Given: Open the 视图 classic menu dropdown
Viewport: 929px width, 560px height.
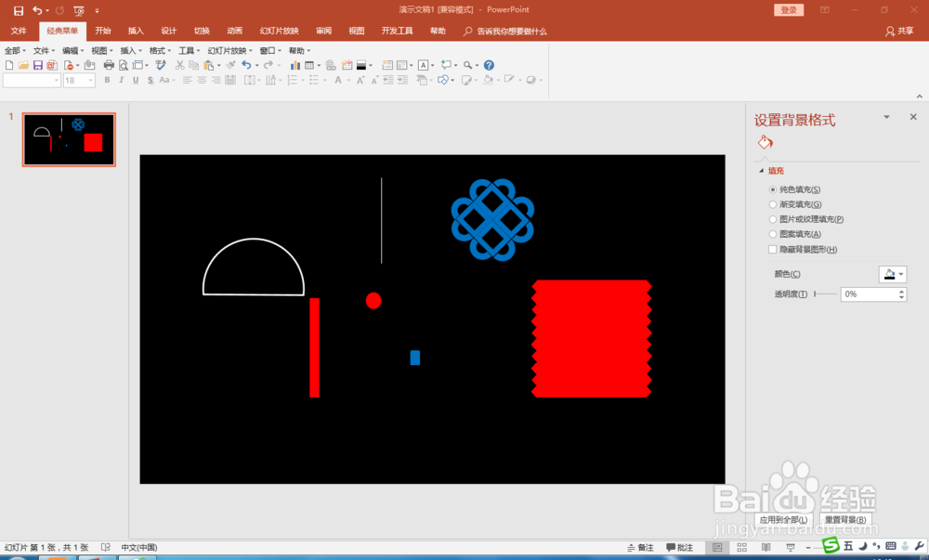Looking at the screenshot, I should tap(102, 50).
